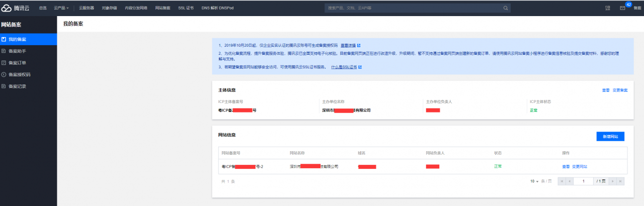Click external-link icon after 什么是SSL证书
644x206 pixels.
point(360,67)
